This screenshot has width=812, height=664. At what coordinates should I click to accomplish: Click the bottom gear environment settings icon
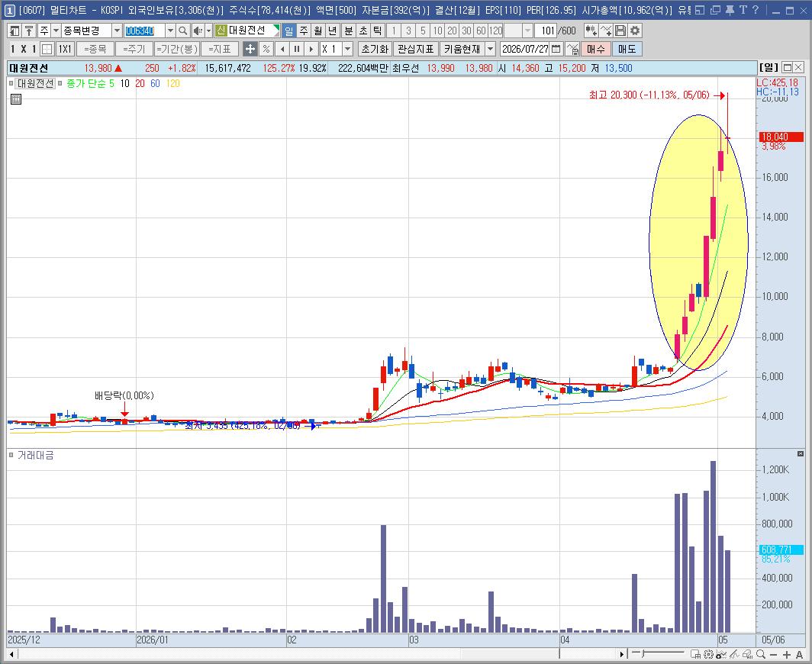click(x=708, y=654)
